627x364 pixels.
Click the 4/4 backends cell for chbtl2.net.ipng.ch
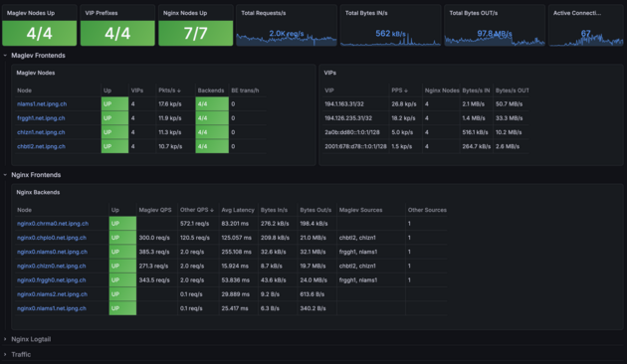[212, 146]
